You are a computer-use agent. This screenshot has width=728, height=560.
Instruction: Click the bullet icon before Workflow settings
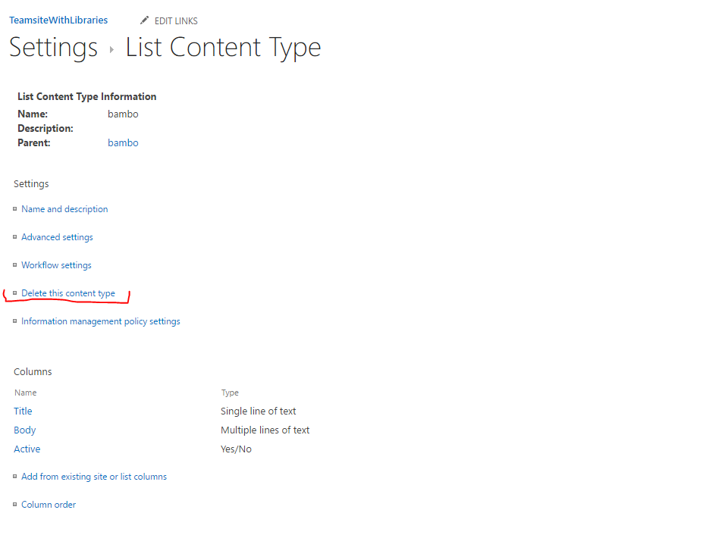point(15,265)
